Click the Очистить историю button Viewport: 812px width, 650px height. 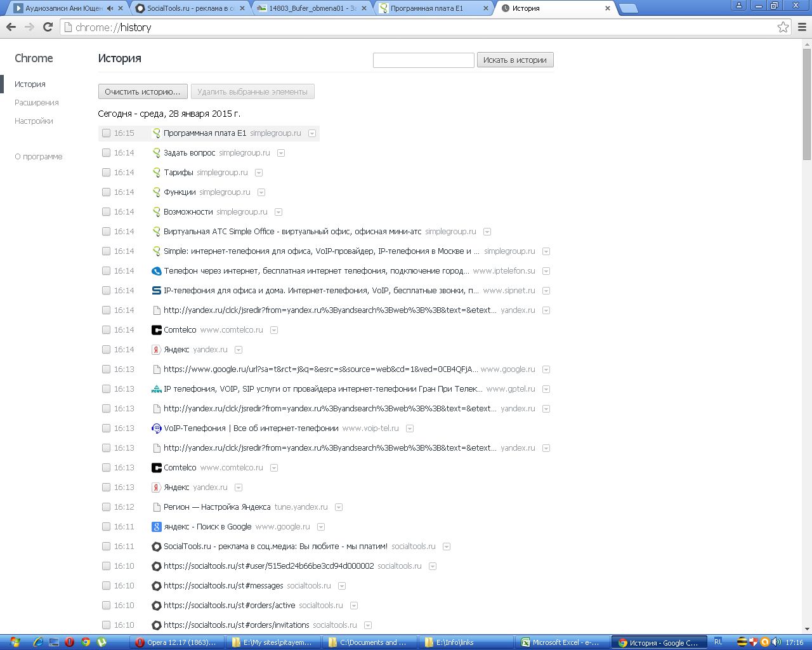[x=143, y=91]
